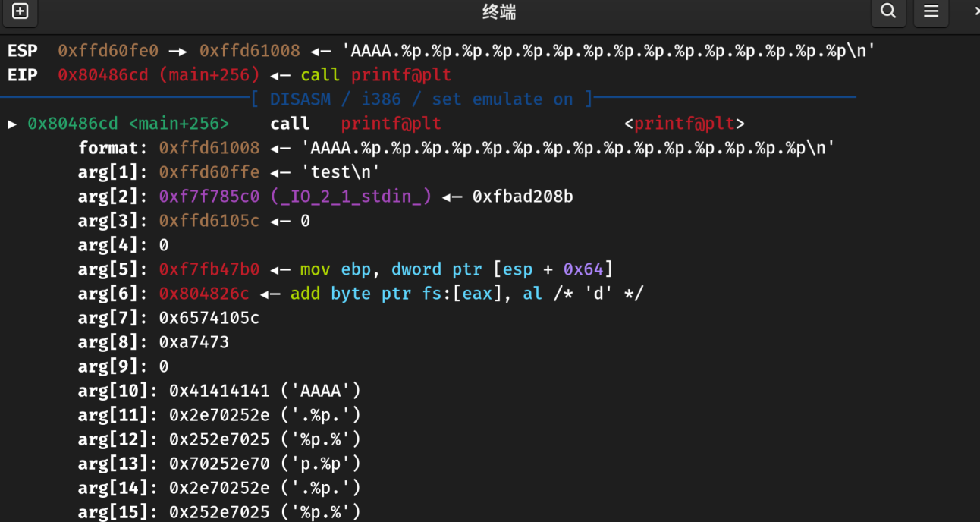Select arg[8] value 0xa7473
Viewport: 980px width, 522px height.
coord(193,342)
